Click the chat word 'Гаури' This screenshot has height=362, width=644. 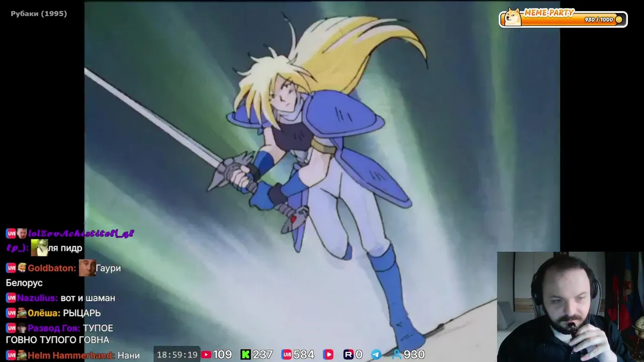click(108, 268)
